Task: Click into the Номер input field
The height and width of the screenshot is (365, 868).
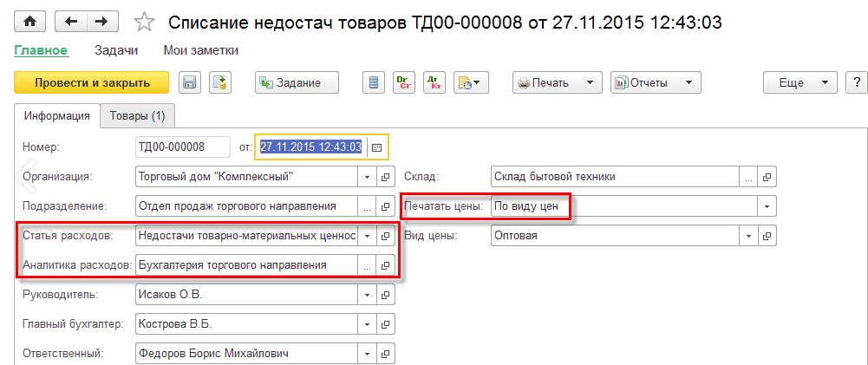Action: point(183,147)
